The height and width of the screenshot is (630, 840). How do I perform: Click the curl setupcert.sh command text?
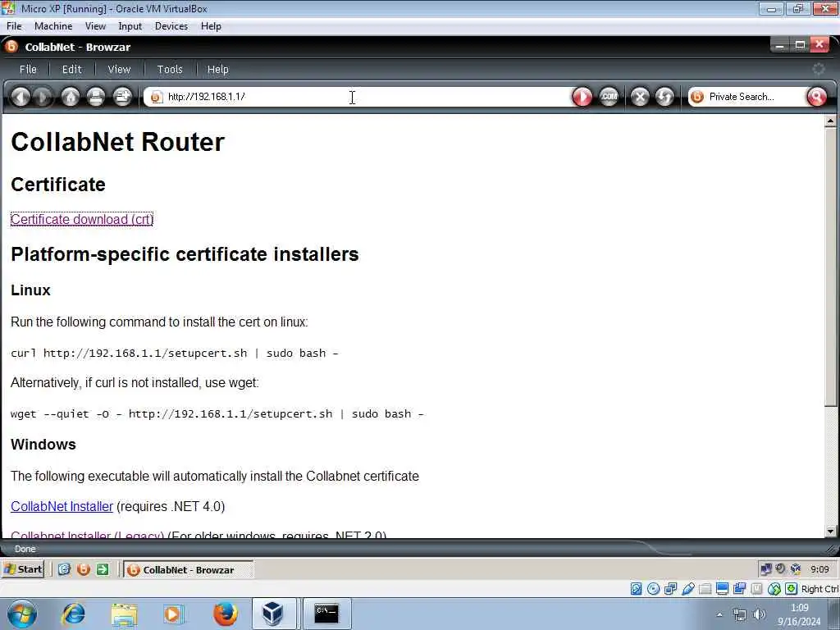(174, 353)
